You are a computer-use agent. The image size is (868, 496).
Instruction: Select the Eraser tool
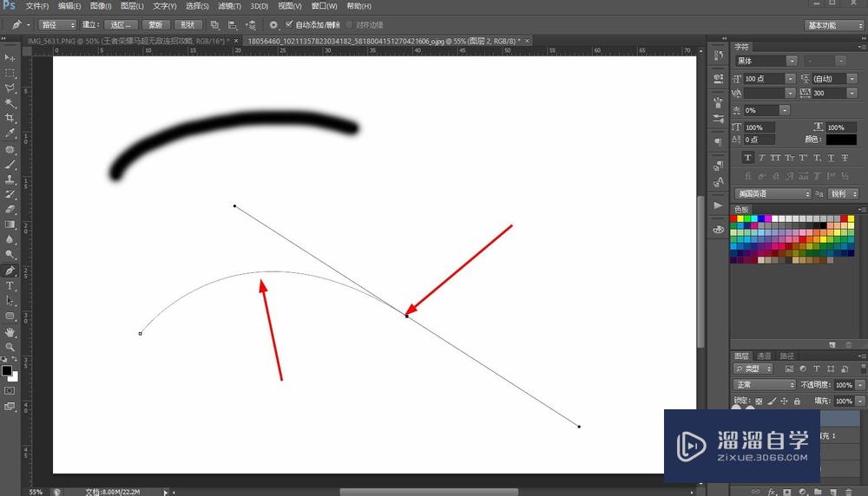pos(10,209)
